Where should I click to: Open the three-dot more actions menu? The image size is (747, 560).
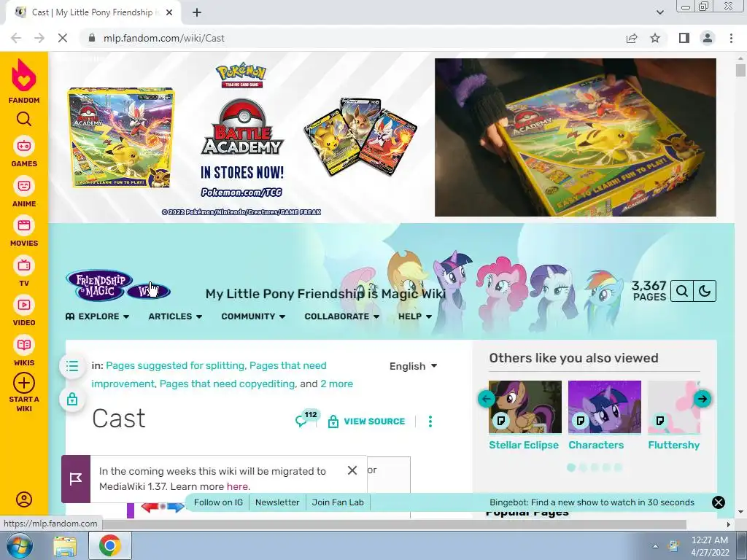[430, 421]
